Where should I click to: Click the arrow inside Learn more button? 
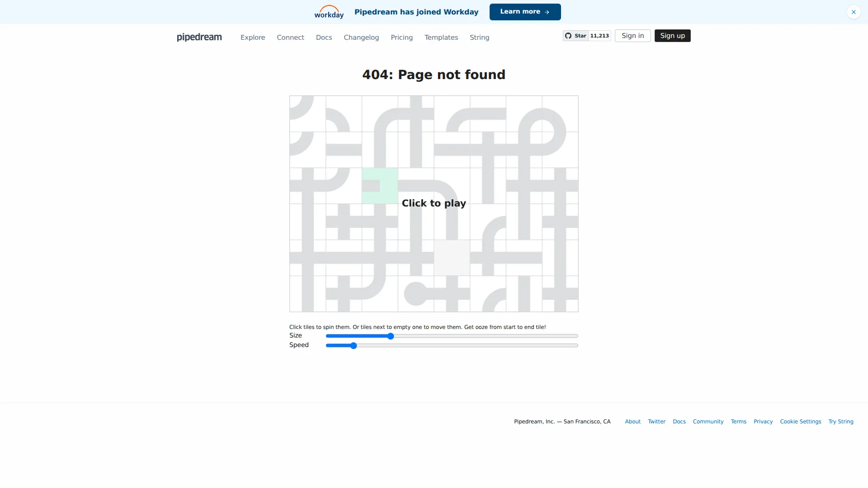click(x=547, y=12)
